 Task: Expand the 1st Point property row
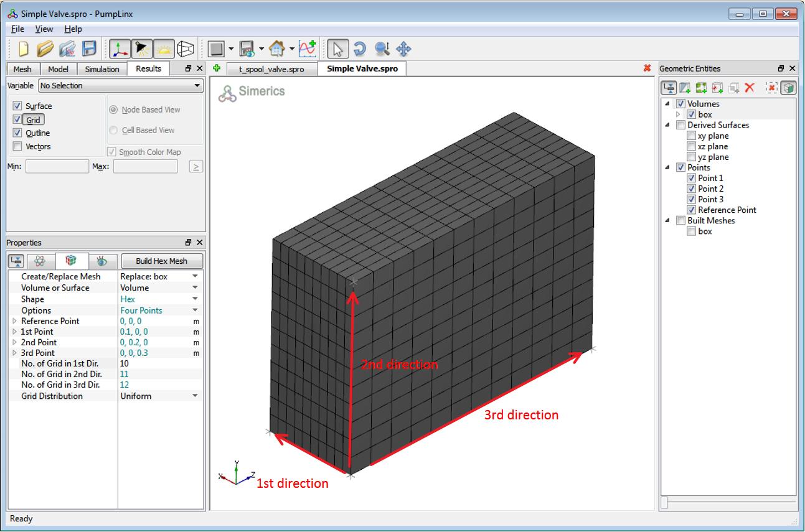(x=14, y=332)
